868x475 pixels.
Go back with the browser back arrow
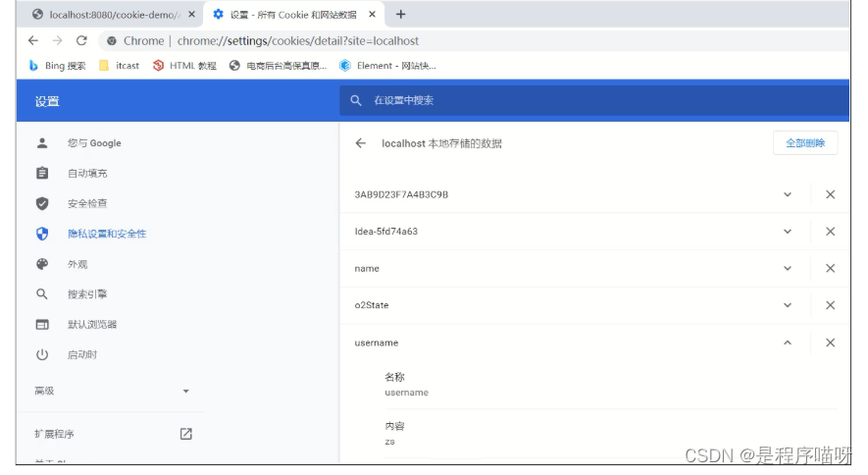33,40
